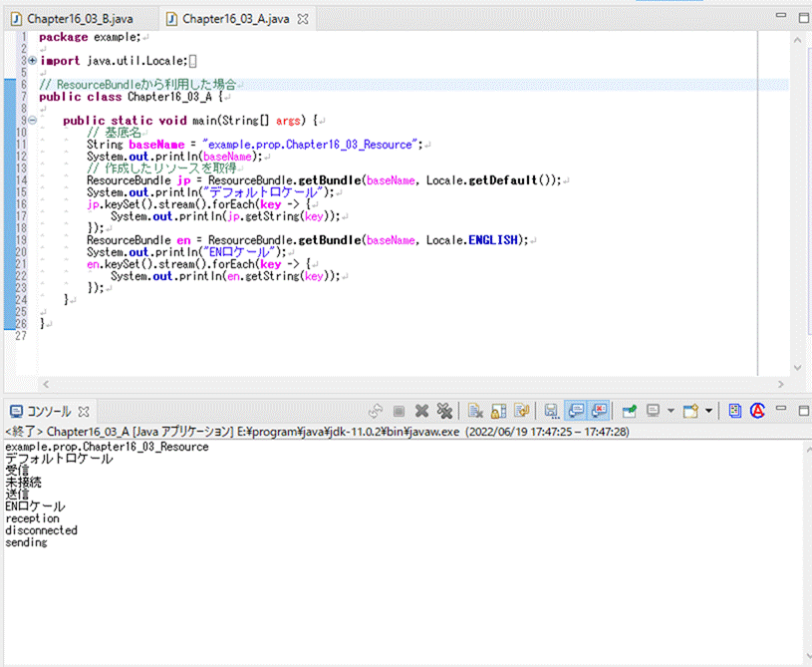Click the console output "ENロケール"
Image resolution: width=812 pixels, height=667 pixels.
pyautogui.click(x=35, y=506)
